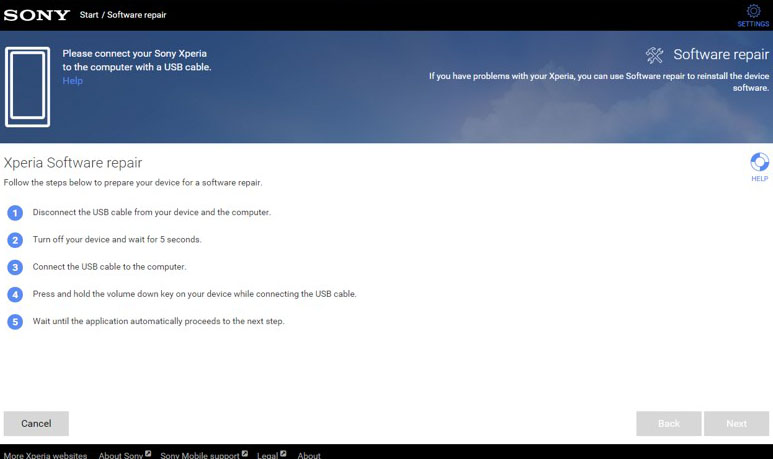Click 'Turn off your device' step text
Viewport: 773px width, 459px height.
[x=117, y=239]
